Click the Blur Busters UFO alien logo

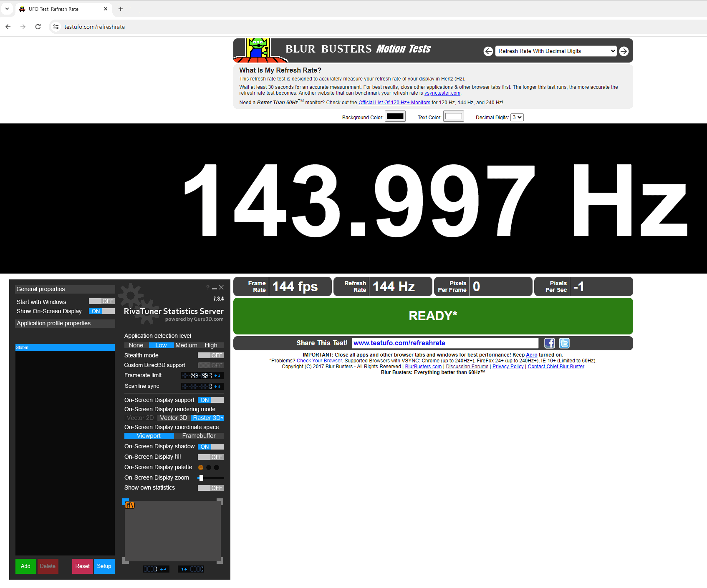point(258,49)
